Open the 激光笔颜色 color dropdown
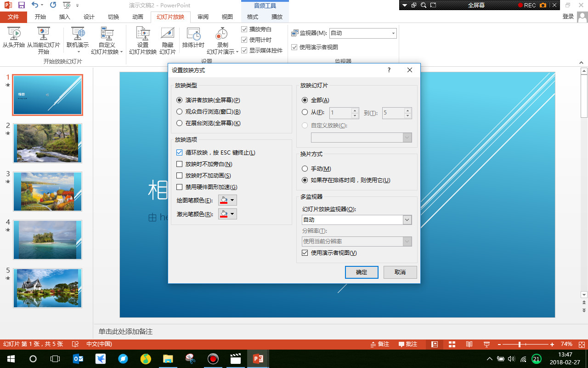Viewport: 588px width, 368px height. [x=232, y=213]
